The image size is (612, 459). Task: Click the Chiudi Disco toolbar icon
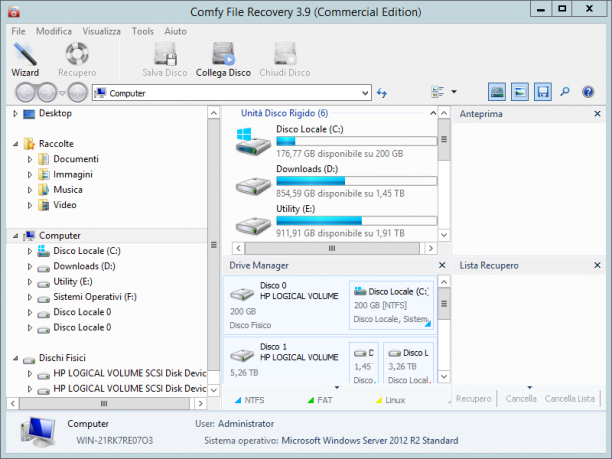[285, 59]
